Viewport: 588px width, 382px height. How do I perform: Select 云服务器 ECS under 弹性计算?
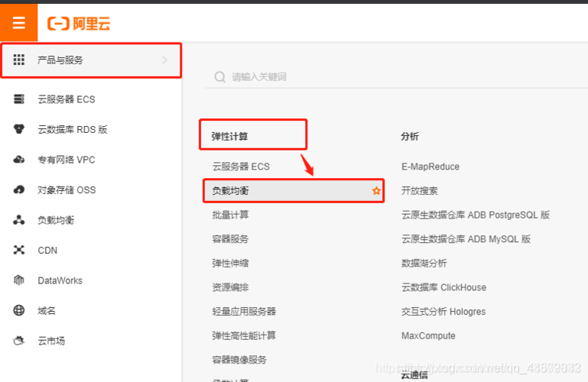pos(241,167)
